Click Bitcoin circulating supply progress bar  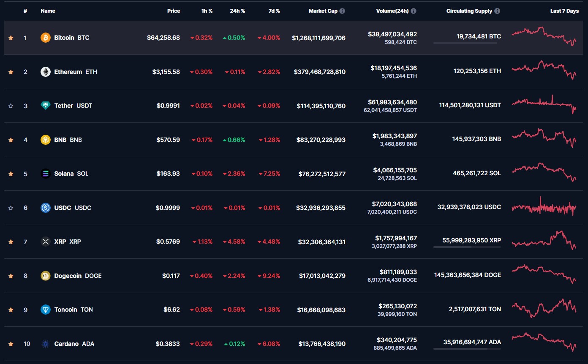coord(467,43)
